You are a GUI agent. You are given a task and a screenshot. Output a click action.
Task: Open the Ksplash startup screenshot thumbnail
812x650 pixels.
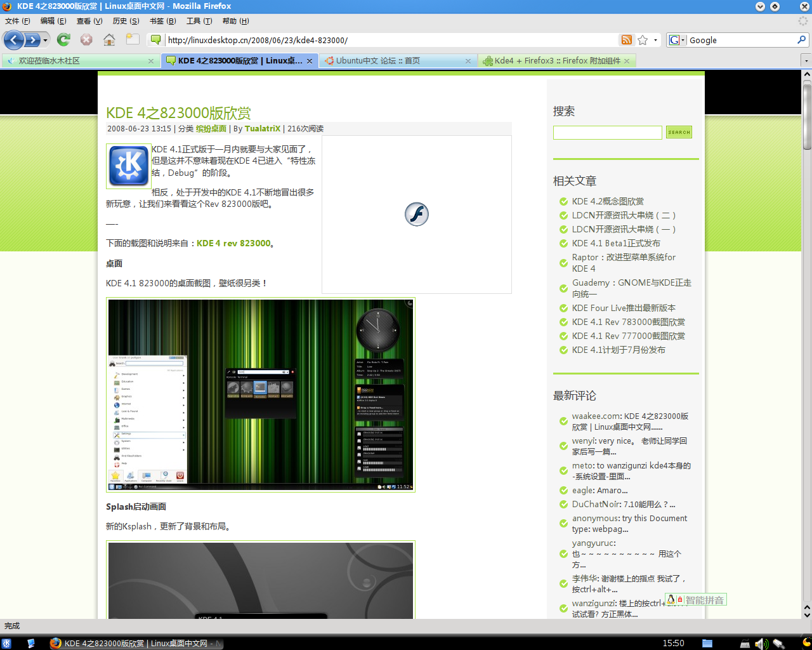tap(261, 580)
